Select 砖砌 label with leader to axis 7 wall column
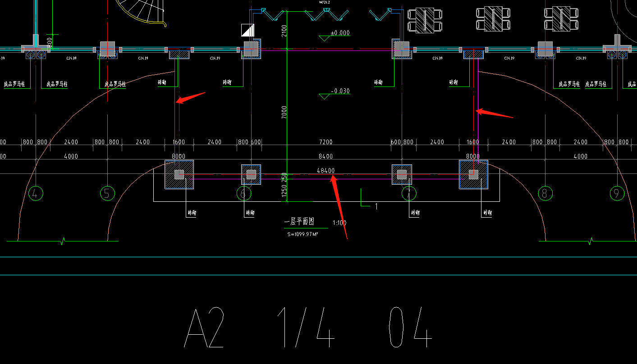This screenshot has width=637, height=364. pyautogui.click(x=378, y=82)
